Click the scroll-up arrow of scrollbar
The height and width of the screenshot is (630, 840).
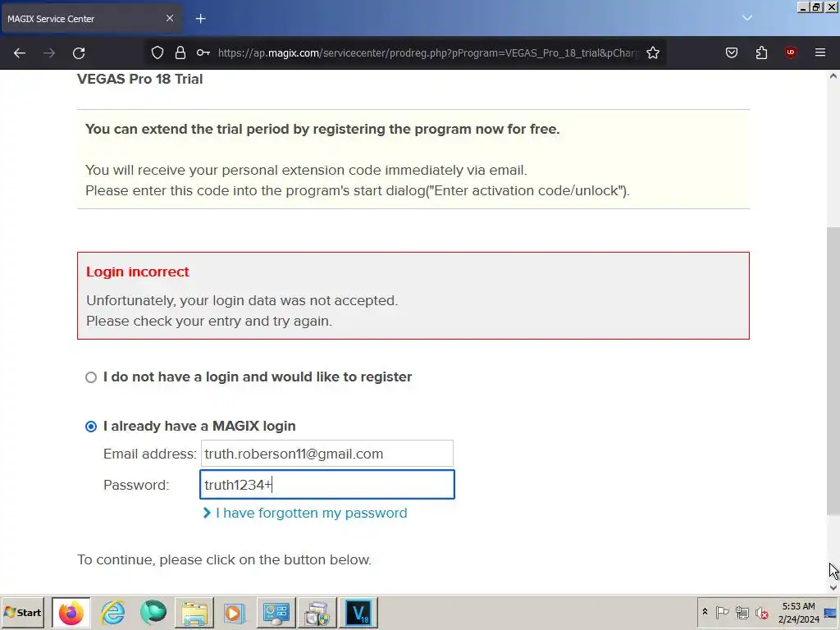(833, 76)
